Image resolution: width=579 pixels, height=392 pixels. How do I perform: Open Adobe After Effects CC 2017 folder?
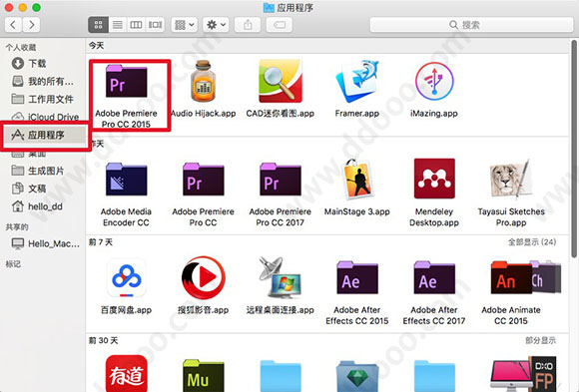(434, 277)
